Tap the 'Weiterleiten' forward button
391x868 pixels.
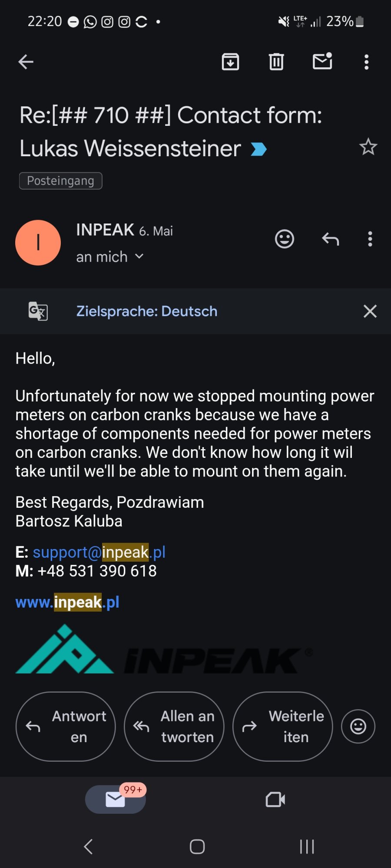pyautogui.click(x=283, y=727)
